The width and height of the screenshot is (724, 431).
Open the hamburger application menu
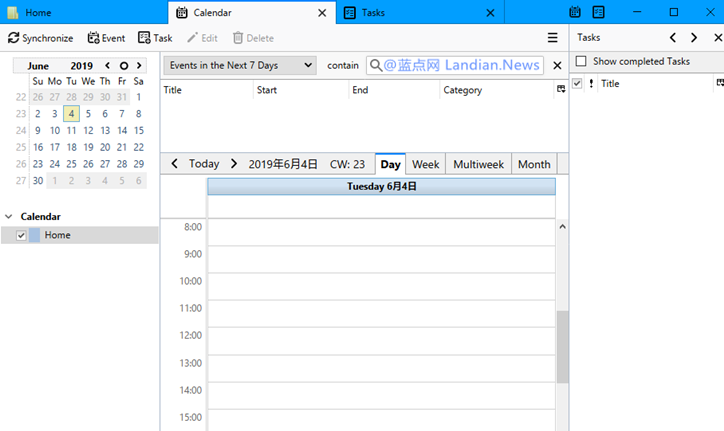(x=552, y=38)
